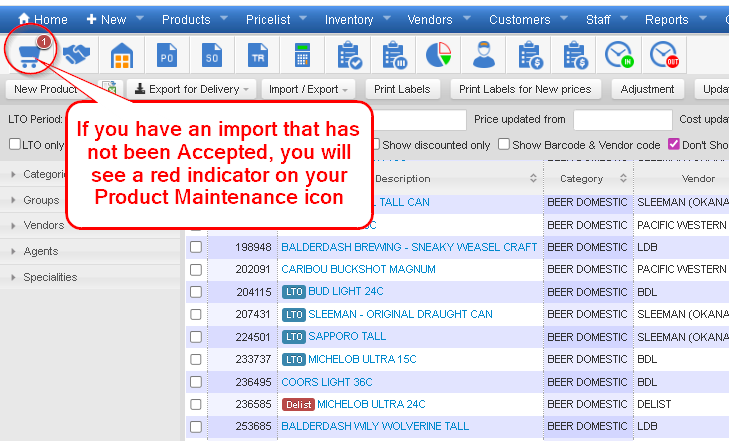Image resolution: width=729 pixels, height=441 pixels.
Task: Tick the row checkbox for Coors Light 36C
Action: click(196, 382)
